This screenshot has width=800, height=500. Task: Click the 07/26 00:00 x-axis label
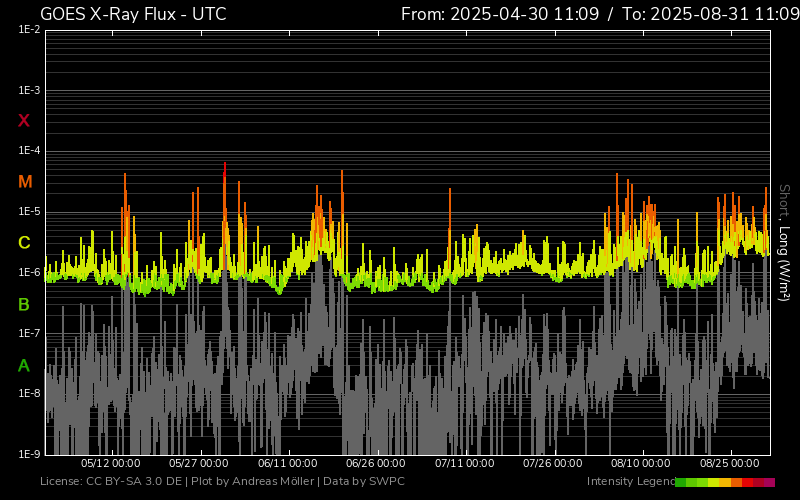coord(553,464)
